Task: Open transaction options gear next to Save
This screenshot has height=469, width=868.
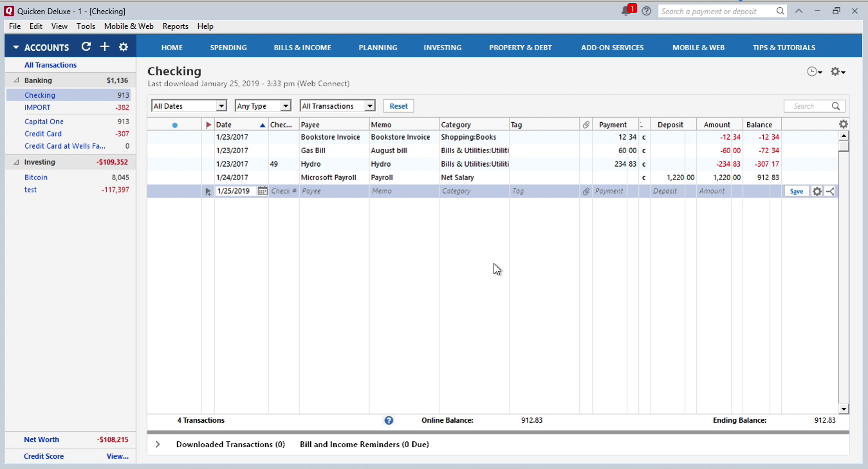Action: [x=817, y=191]
